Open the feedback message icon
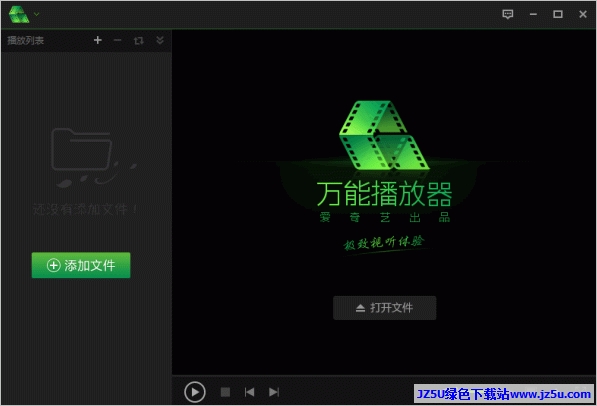597x406 pixels. [x=508, y=14]
